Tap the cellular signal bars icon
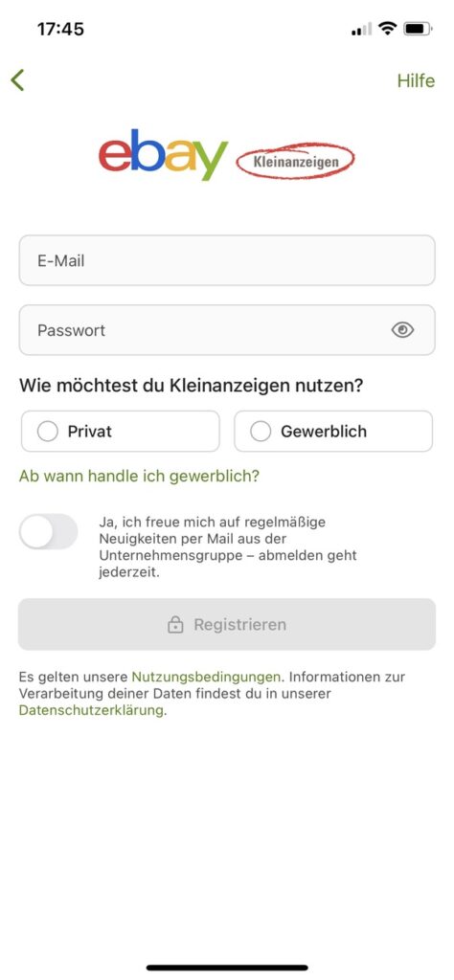This screenshot has height=980, width=454. [361, 30]
